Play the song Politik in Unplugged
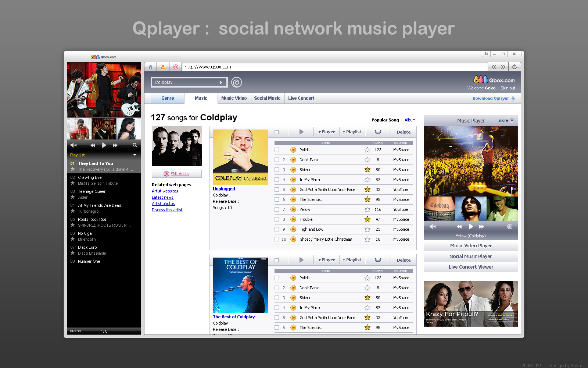 (293, 150)
